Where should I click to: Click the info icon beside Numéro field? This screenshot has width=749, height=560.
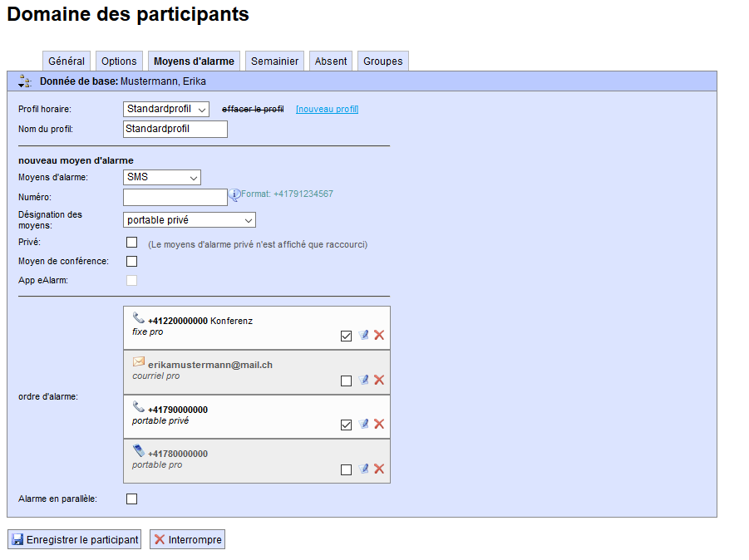pyautogui.click(x=234, y=194)
